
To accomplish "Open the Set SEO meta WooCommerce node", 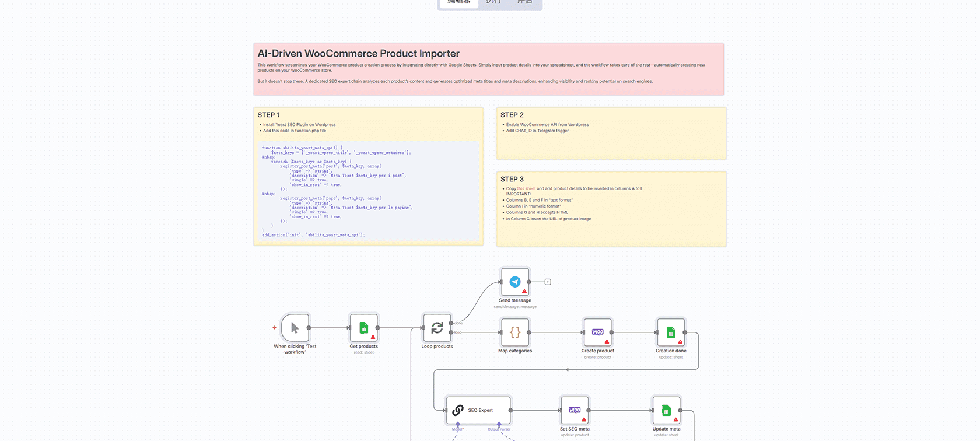I will (575, 410).
